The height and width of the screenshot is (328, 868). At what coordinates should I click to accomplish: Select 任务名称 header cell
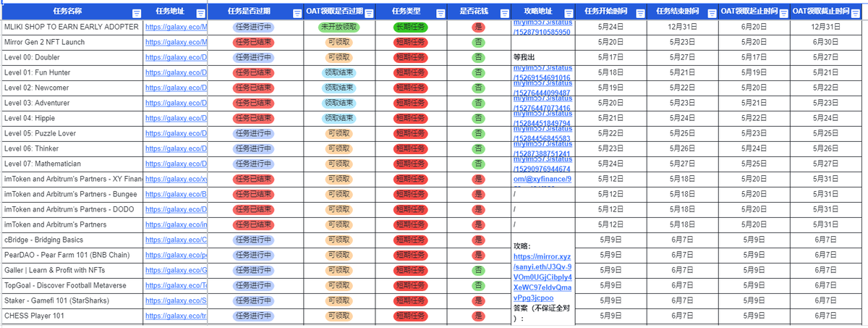pos(72,12)
